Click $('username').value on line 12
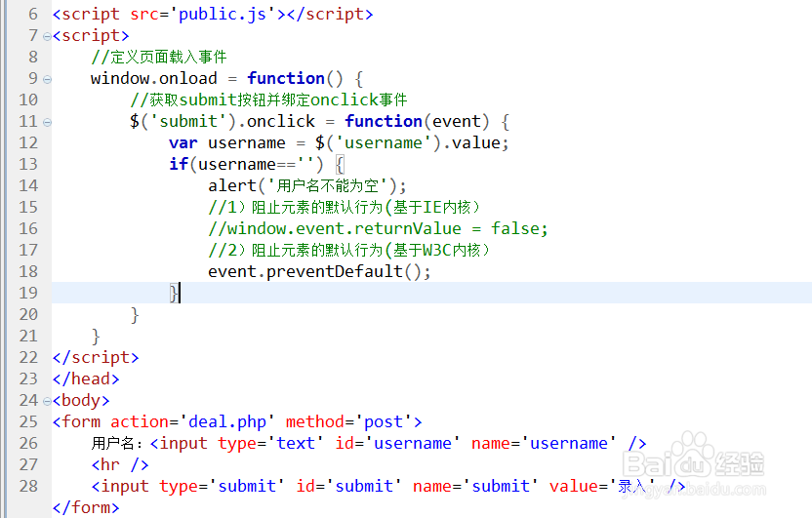The image size is (812, 518). pos(408,142)
